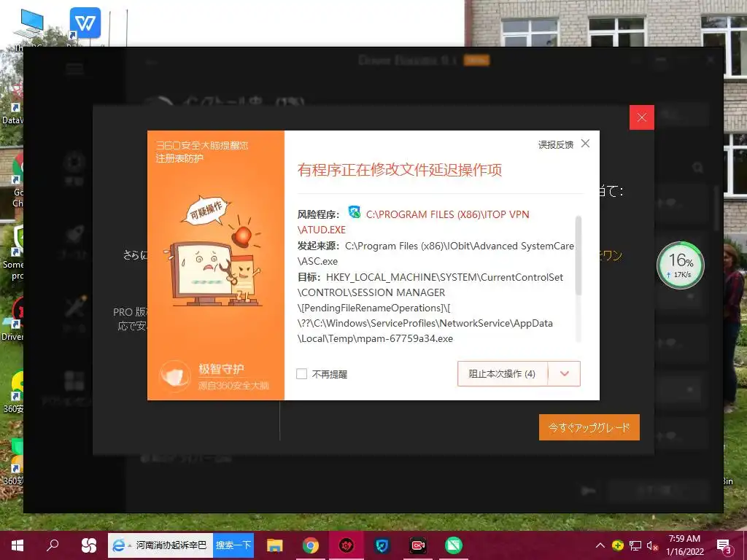Click the 搜索一下 button
The width and height of the screenshot is (747, 560).
point(233,545)
